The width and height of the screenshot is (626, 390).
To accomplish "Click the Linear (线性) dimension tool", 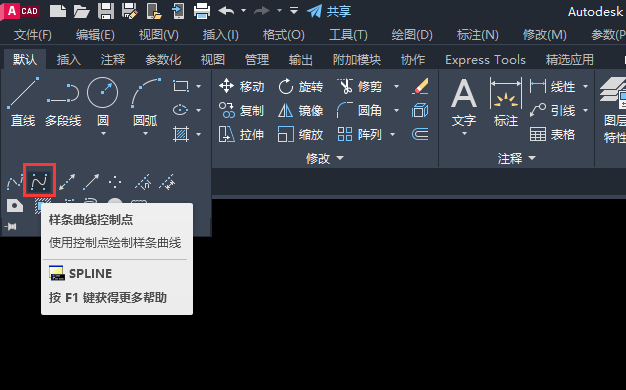I will (x=553, y=86).
